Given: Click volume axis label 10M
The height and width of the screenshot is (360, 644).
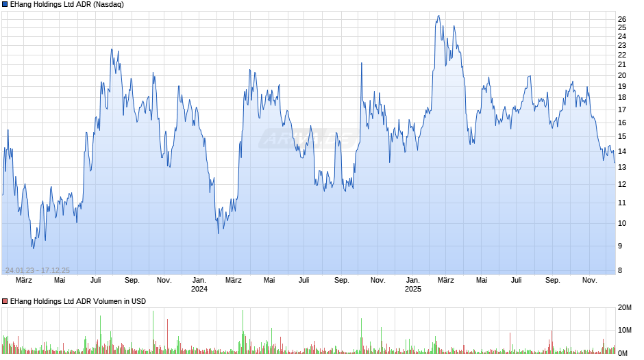Looking at the screenshot, I should [625, 330].
